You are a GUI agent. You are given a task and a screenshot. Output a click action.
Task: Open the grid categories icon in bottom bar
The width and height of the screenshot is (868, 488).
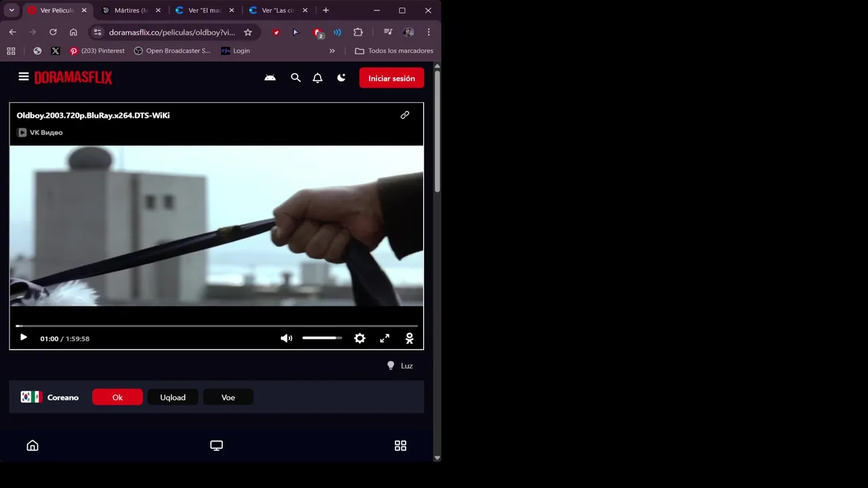(x=401, y=445)
